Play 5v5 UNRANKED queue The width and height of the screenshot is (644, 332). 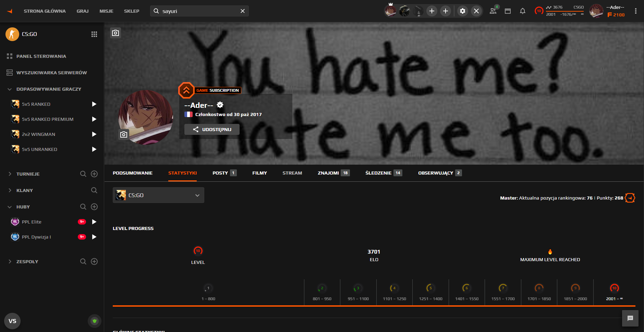94,149
